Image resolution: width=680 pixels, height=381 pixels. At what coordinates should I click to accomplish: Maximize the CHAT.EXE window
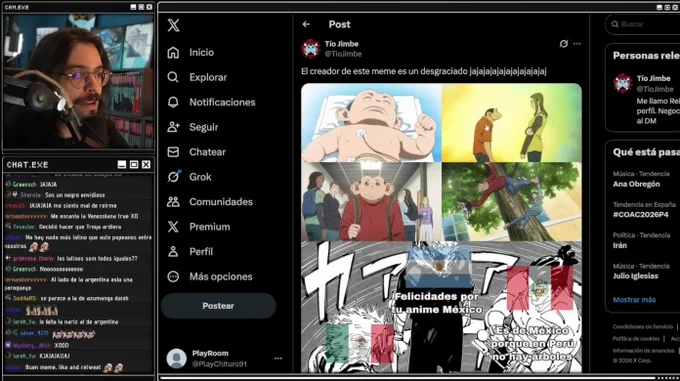(134, 165)
